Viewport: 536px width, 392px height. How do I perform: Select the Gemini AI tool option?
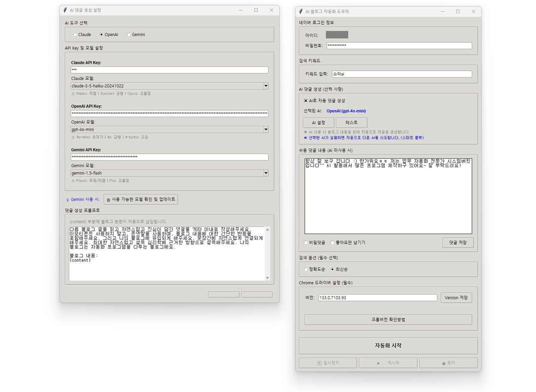point(129,35)
